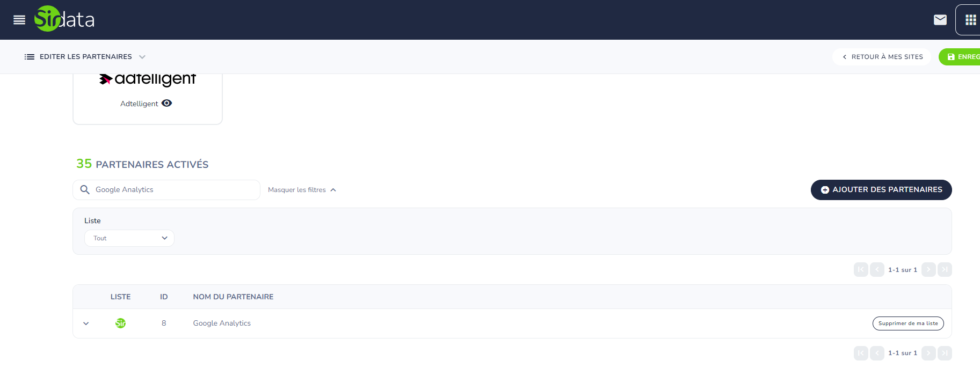Click Supprimer de ma liste button
Screen dimensions: 980x368
[x=908, y=323]
